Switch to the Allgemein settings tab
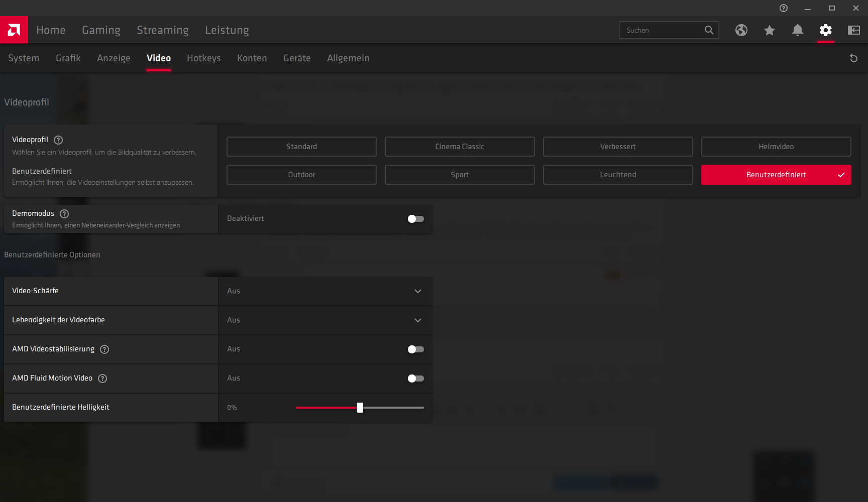Screen dimensions: 868x502 click(x=348, y=58)
